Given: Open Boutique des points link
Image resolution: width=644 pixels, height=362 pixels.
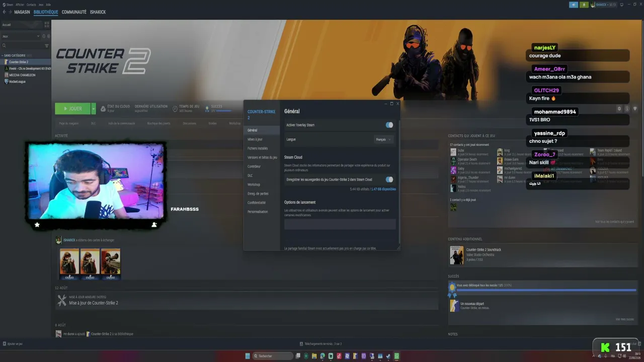Looking at the screenshot, I should (158, 123).
